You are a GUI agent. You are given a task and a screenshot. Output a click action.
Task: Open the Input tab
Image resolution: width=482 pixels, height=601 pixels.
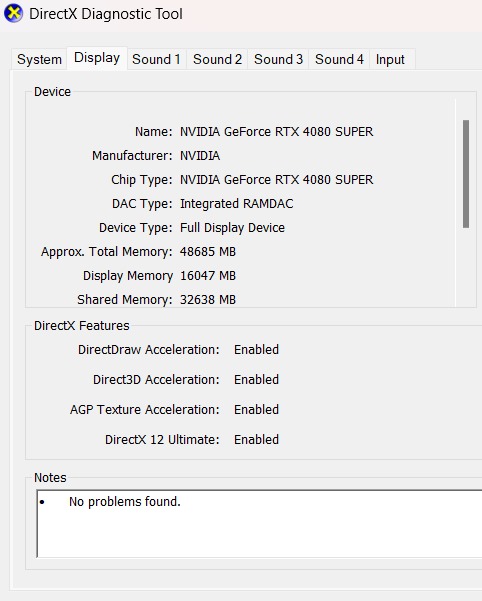pos(390,59)
